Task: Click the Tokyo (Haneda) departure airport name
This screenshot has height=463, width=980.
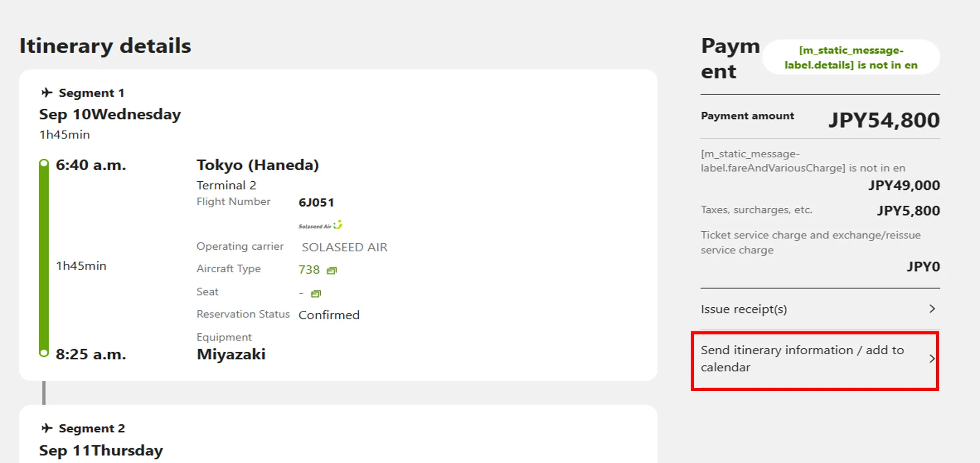Action: point(258,165)
